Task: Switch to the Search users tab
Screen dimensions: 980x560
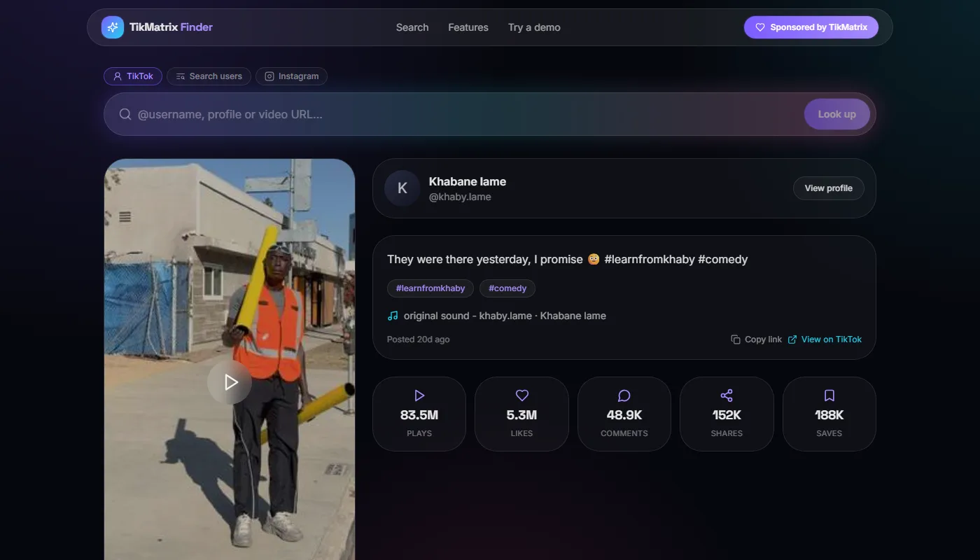Action: pyautogui.click(x=209, y=76)
